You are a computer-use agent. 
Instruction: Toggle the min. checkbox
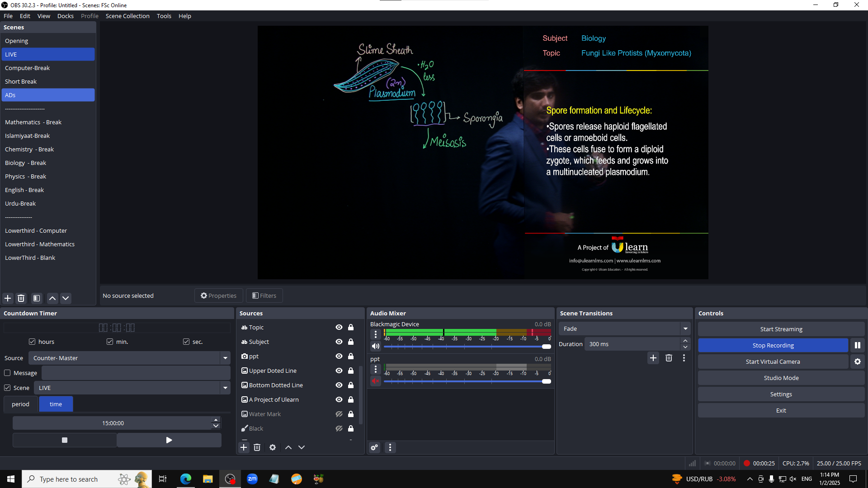[110, 342]
